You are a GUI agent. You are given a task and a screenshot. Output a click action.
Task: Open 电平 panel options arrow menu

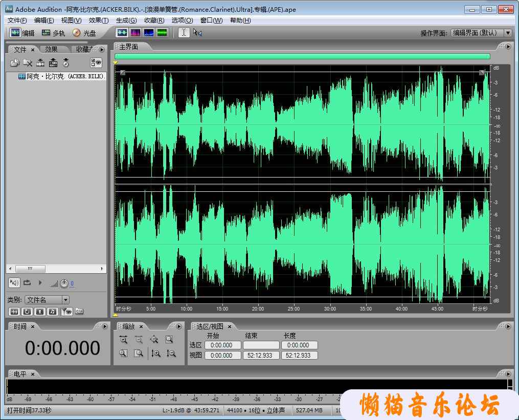coord(508,374)
